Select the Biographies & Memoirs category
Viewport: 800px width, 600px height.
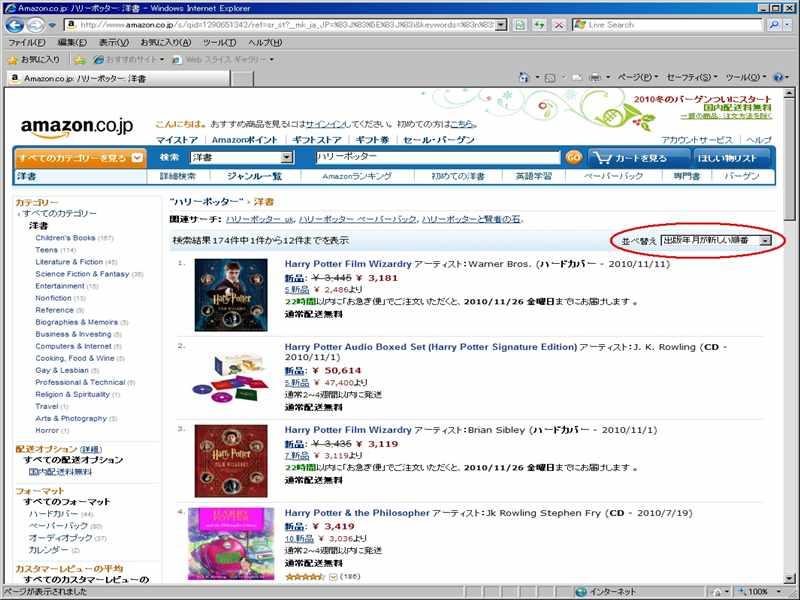[77, 322]
